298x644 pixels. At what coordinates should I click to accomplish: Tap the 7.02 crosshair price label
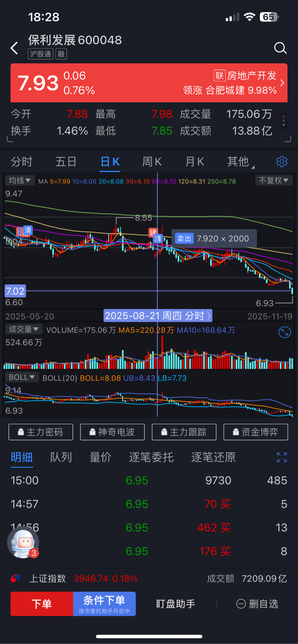15,291
